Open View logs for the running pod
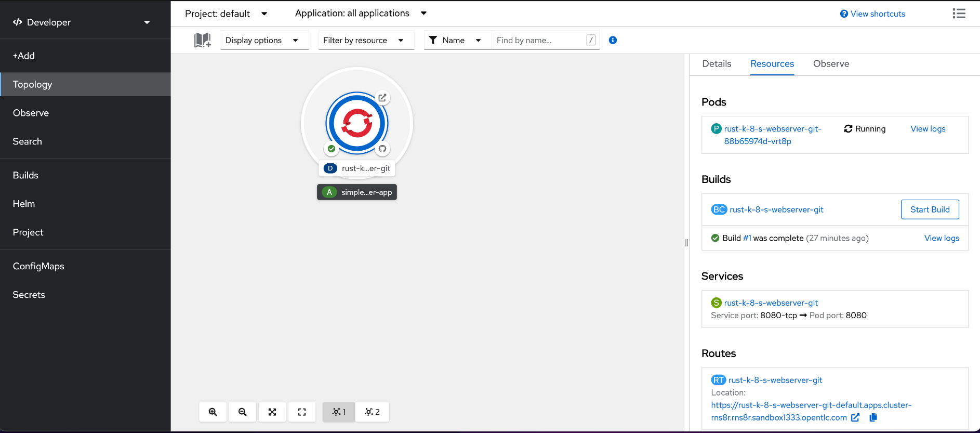The height and width of the screenshot is (433, 980). pos(928,129)
